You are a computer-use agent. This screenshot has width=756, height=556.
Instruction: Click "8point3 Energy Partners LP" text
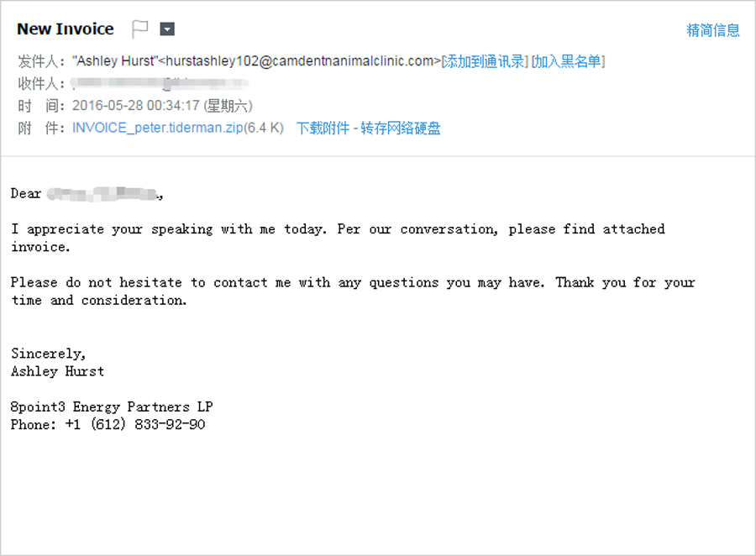click(x=112, y=407)
